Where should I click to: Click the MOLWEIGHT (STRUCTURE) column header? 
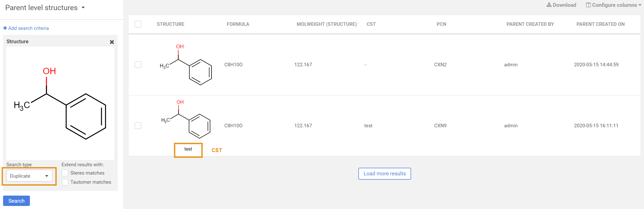click(x=326, y=24)
